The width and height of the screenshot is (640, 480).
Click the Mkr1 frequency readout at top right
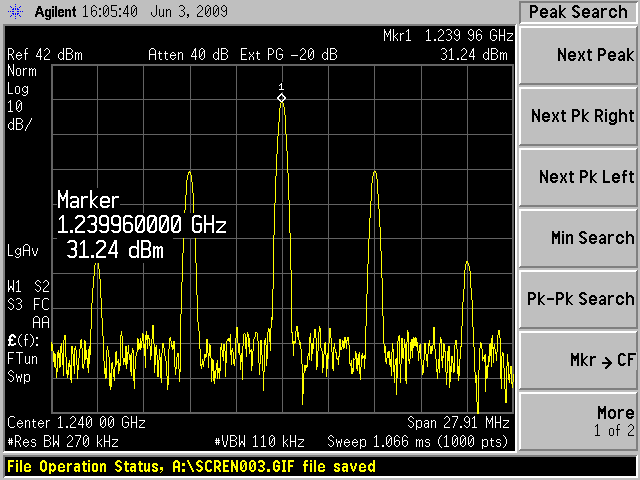(447, 36)
